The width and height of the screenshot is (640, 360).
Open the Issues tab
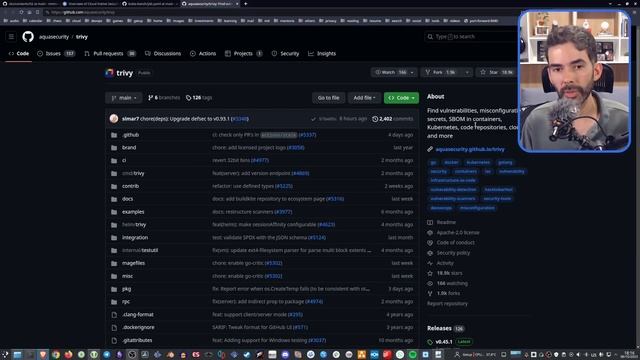[56, 53]
